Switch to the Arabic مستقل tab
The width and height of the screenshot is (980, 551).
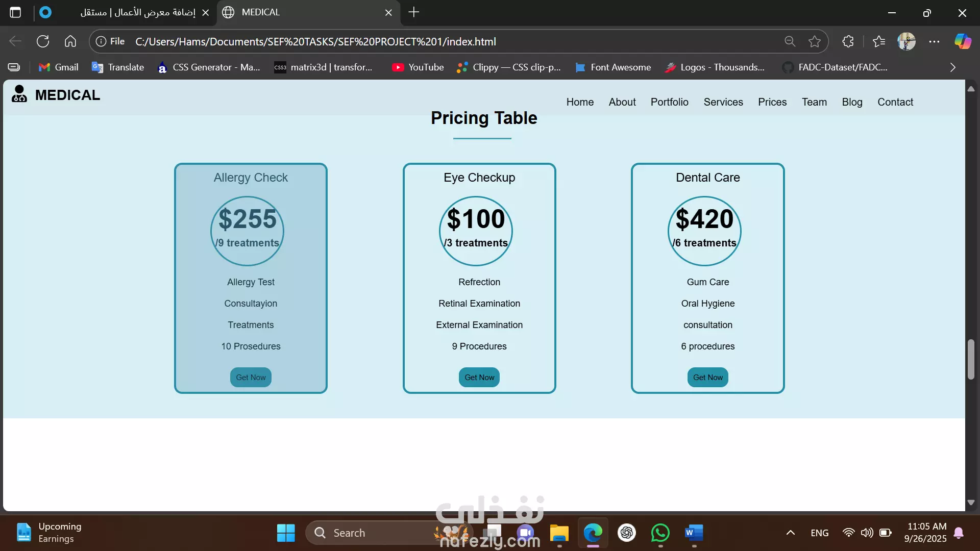[138, 12]
